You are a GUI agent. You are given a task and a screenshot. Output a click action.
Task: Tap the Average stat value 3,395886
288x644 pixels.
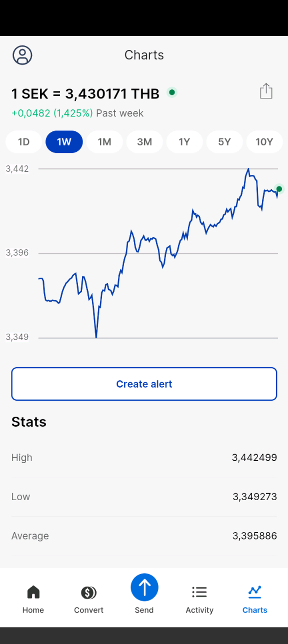click(x=254, y=536)
